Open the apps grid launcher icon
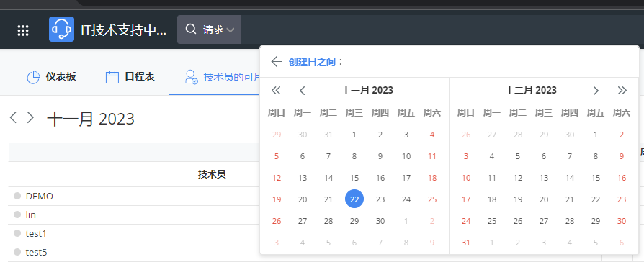The image size is (644, 262). point(23,30)
